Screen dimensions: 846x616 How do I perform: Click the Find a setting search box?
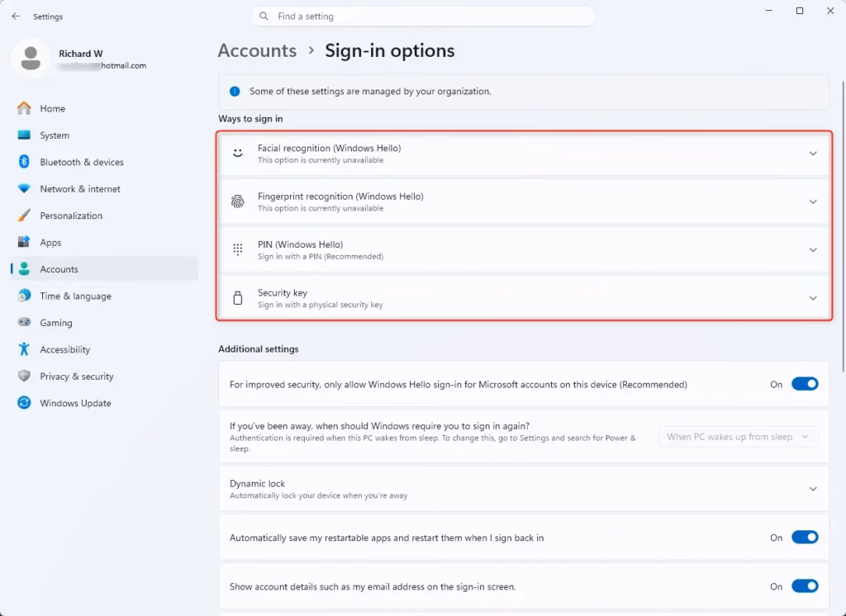(423, 17)
